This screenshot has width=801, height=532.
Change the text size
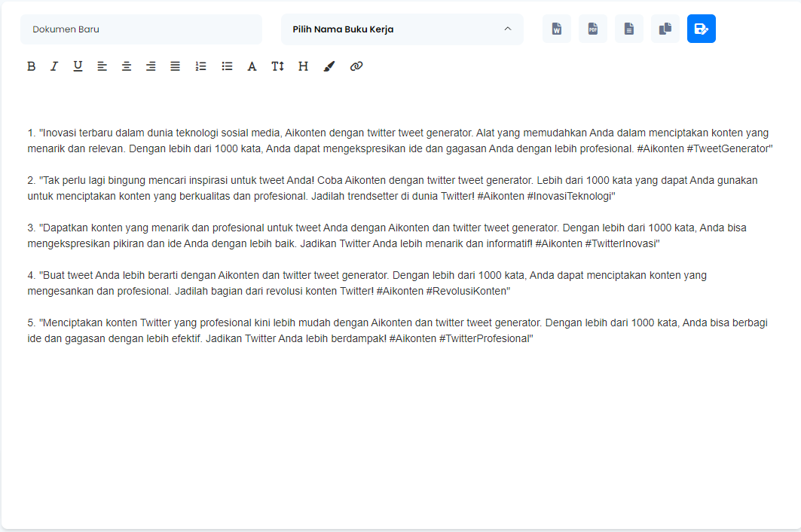click(x=277, y=66)
